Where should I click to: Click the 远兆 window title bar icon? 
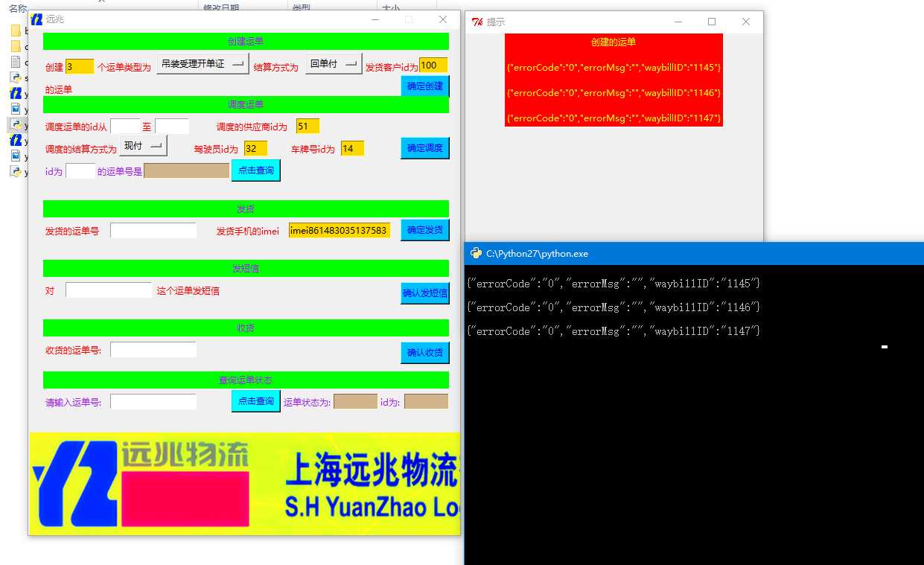36,19
